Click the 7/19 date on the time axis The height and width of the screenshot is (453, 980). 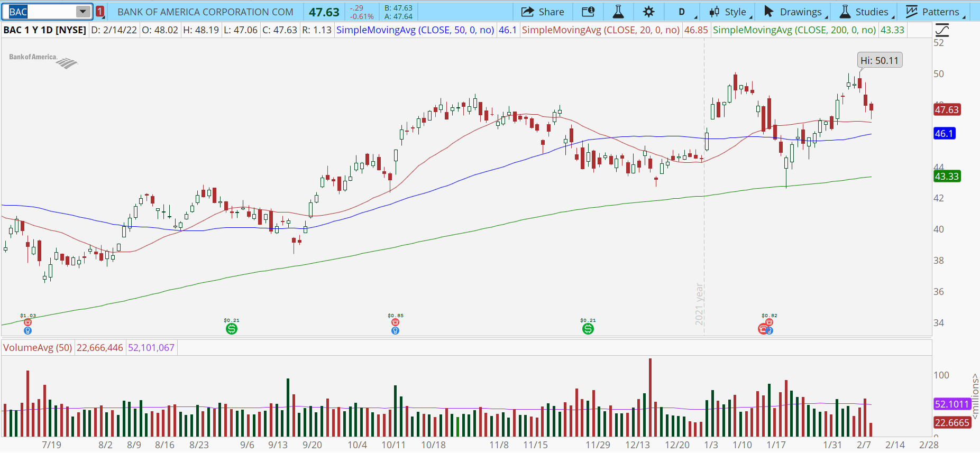pos(52,445)
